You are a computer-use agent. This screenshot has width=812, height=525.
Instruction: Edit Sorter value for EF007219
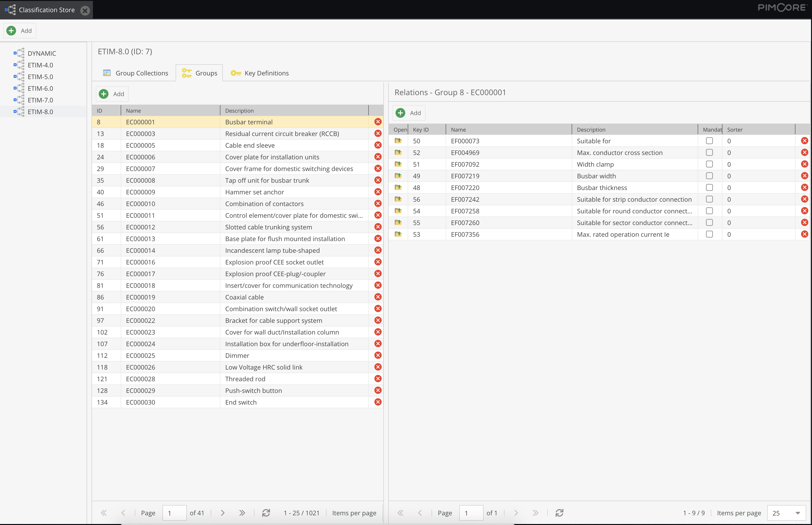click(758, 176)
